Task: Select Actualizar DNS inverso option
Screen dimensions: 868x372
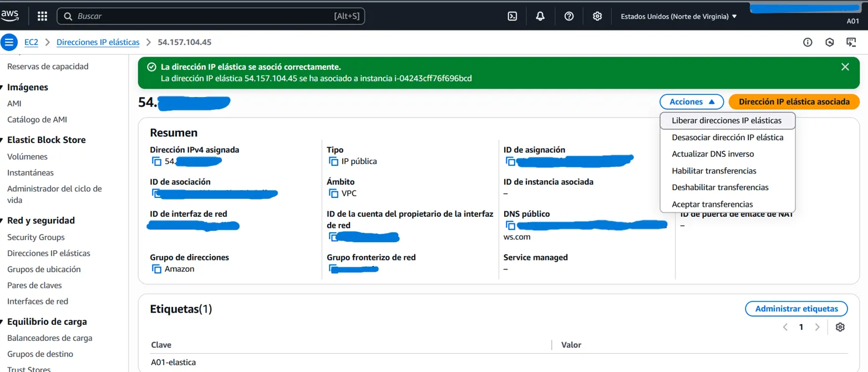Action: pos(713,154)
